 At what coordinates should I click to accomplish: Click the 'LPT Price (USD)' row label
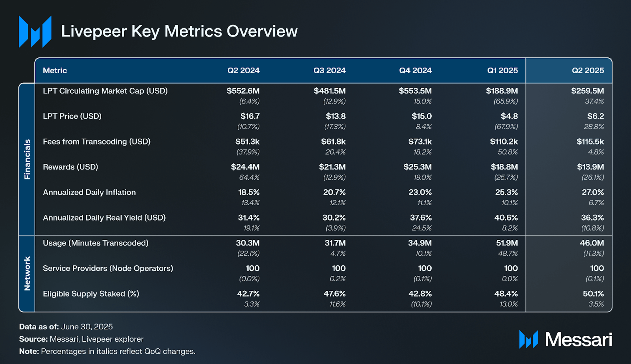72,116
